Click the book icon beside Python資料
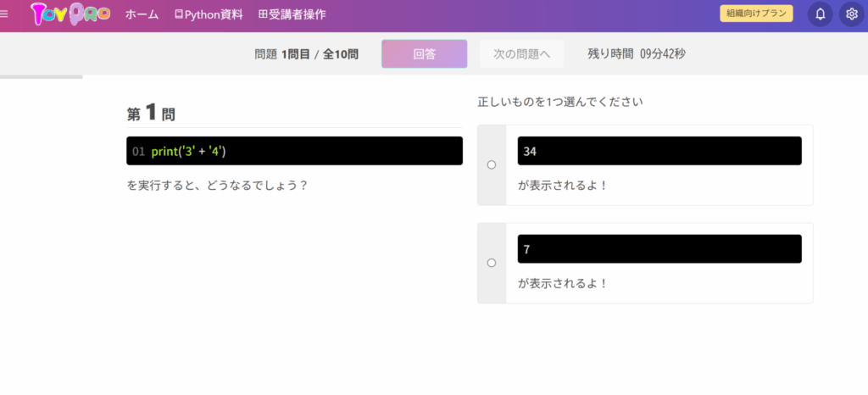This screenshot has width=868, height=395. coord(178,14)
